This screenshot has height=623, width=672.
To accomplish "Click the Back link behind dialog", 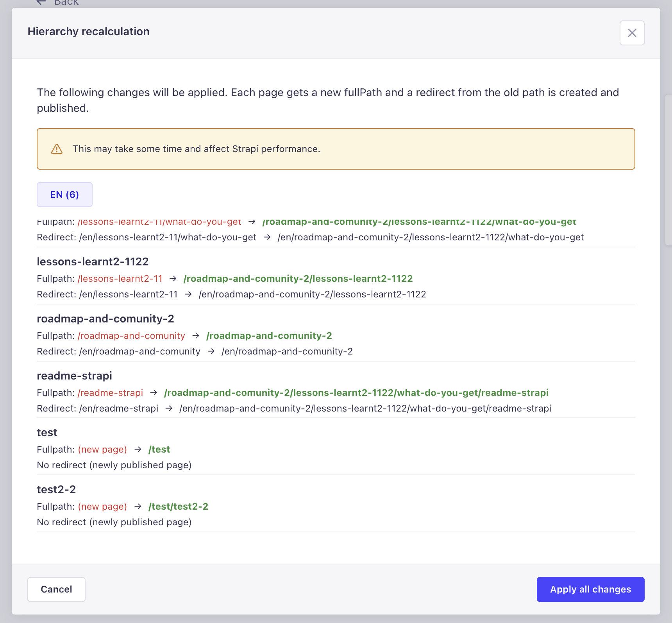I will [x=57, y=2].
